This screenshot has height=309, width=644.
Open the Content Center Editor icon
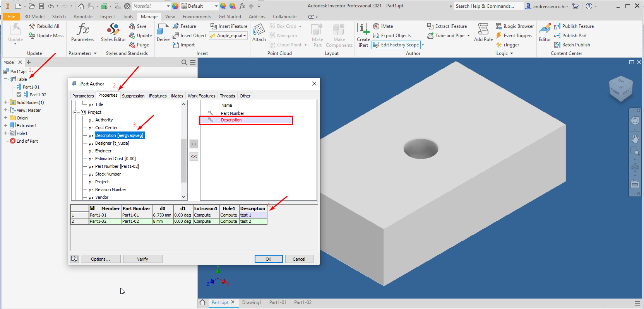coord(545,32)
